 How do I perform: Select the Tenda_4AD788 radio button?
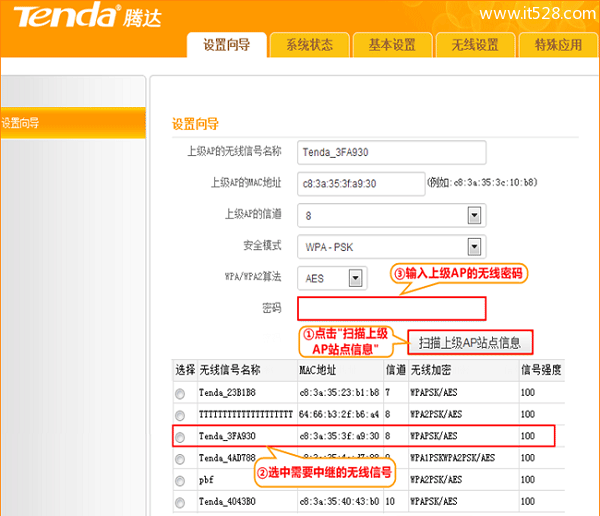point(180,459)
